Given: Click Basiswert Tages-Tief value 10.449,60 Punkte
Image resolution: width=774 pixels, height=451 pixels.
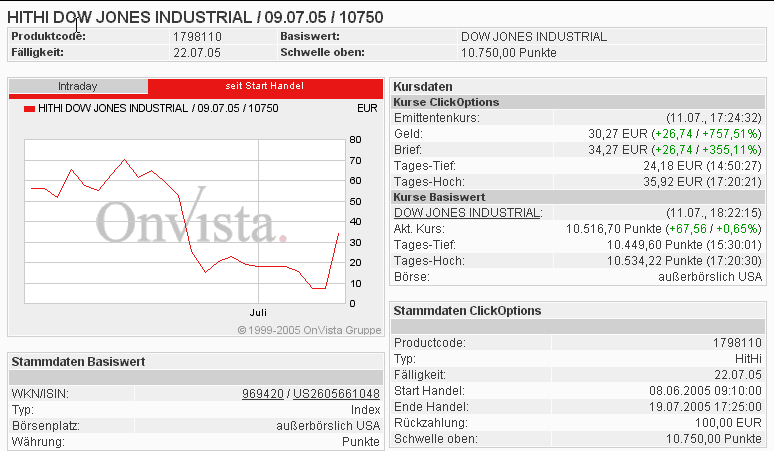Looking at the screenshot, I should (655, 245).
